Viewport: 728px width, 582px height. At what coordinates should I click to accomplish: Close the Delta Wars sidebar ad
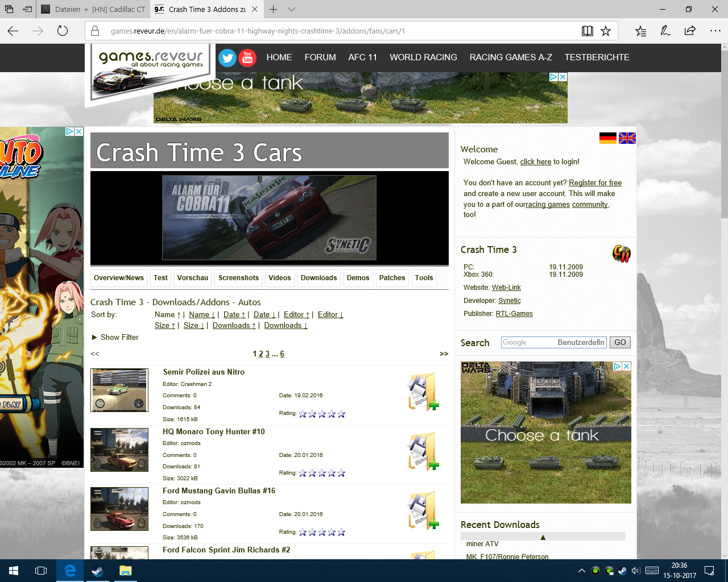(626, 367)
